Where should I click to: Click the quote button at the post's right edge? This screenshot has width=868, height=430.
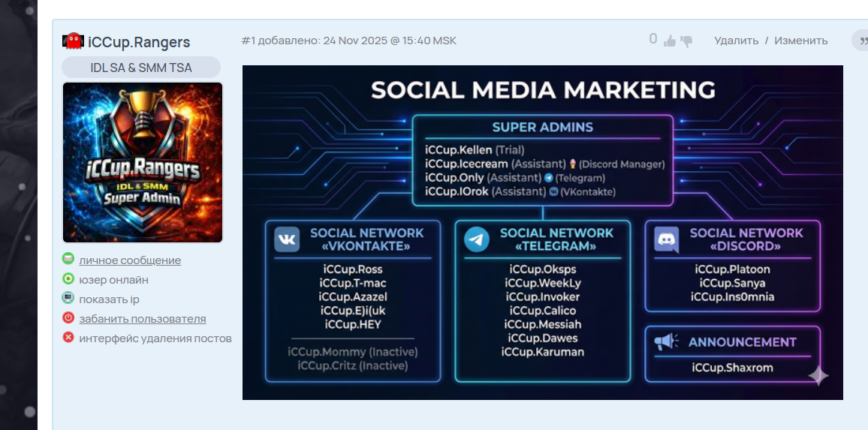pyautogui.click(x=860, y=41)
